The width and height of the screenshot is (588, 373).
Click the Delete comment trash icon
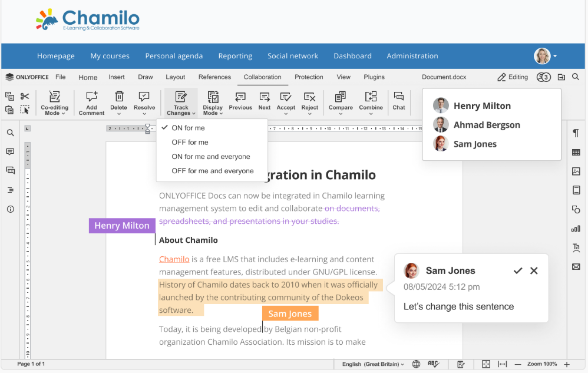[x=119, y=97]
